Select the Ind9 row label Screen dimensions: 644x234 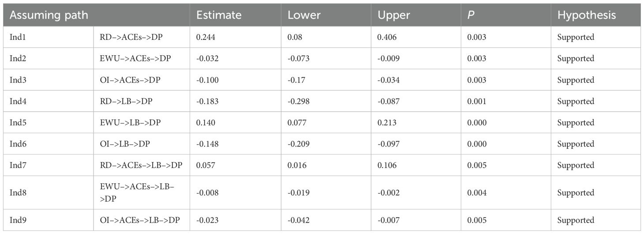pos(17,220)
